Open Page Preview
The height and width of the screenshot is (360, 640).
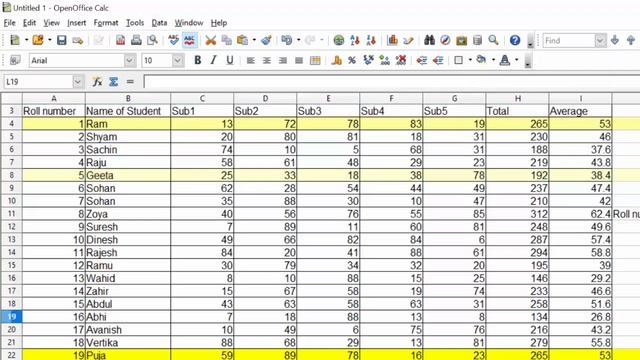click(x=152, y=40)
